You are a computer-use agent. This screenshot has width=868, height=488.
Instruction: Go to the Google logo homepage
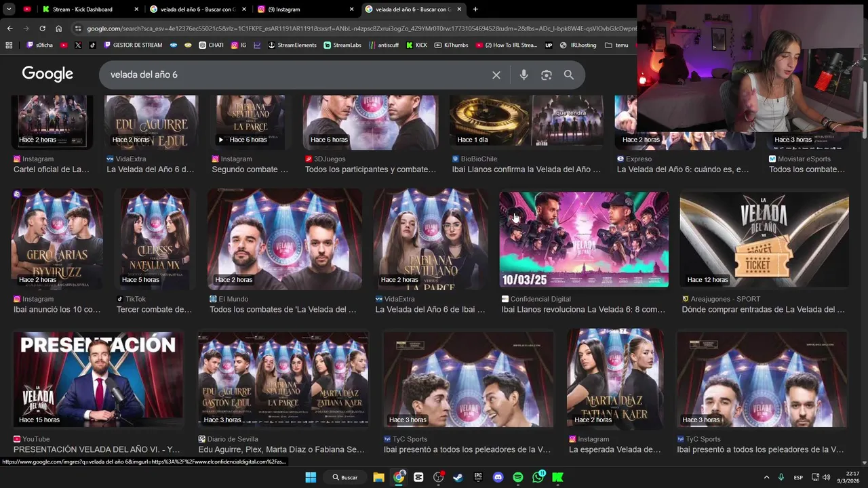coord(47,74)
